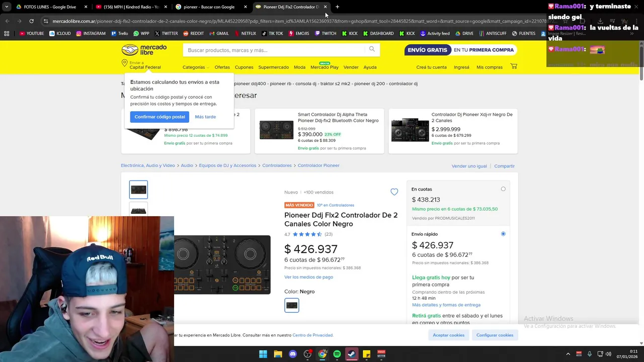Click the search magnifier icon

[372, 49]
